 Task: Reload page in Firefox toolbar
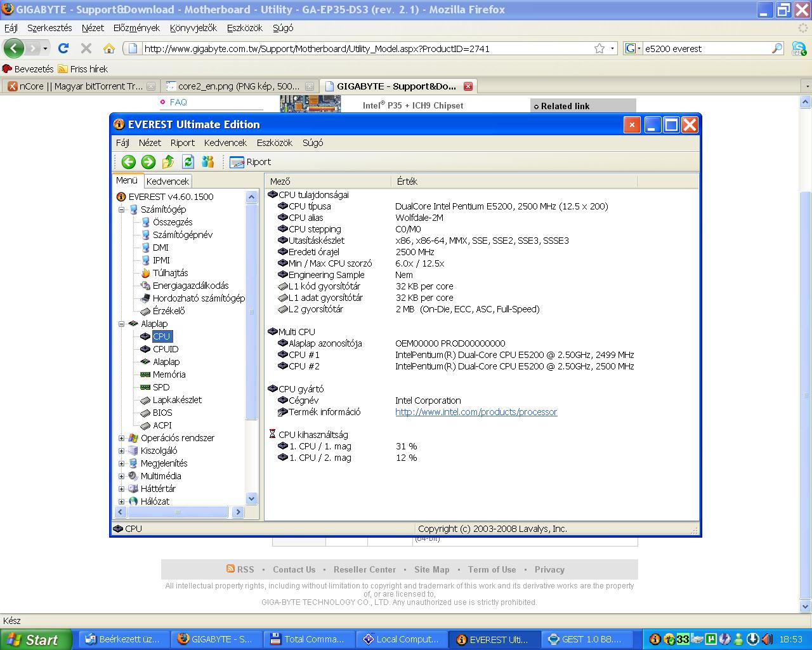point(63,48)
